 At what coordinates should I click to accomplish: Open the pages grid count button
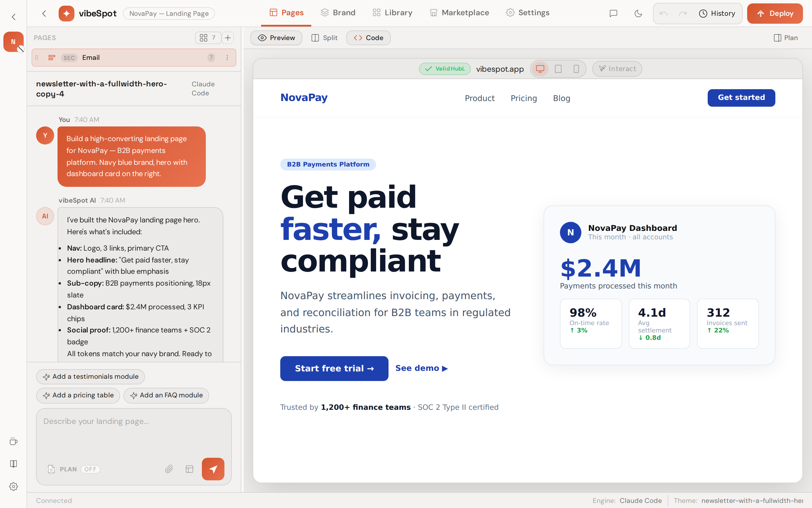pyautogui.click(x=208, y=38)
